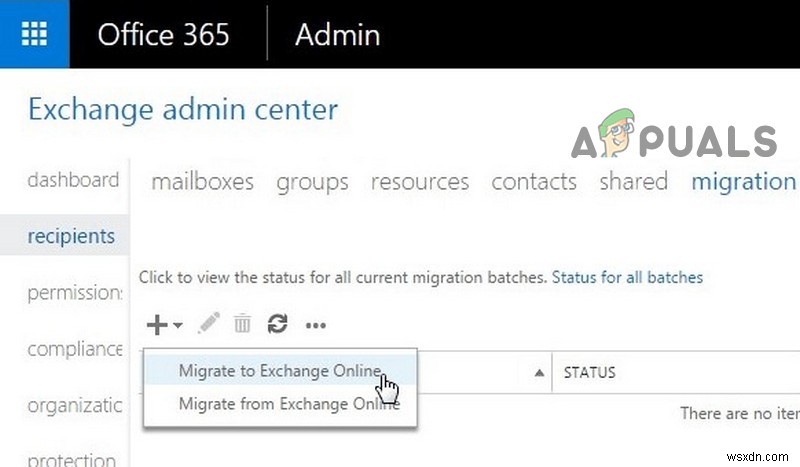The height and width of the screenshot is (467, 800).
Task: Open the more options ellipsis menu
Action: click(x=315, y=325)
